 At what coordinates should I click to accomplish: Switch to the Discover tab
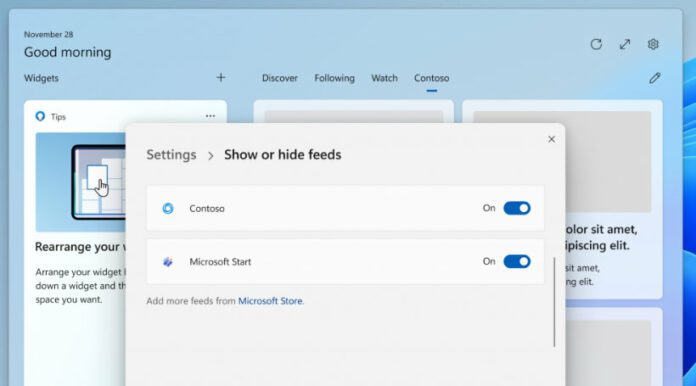pos(280,78)
